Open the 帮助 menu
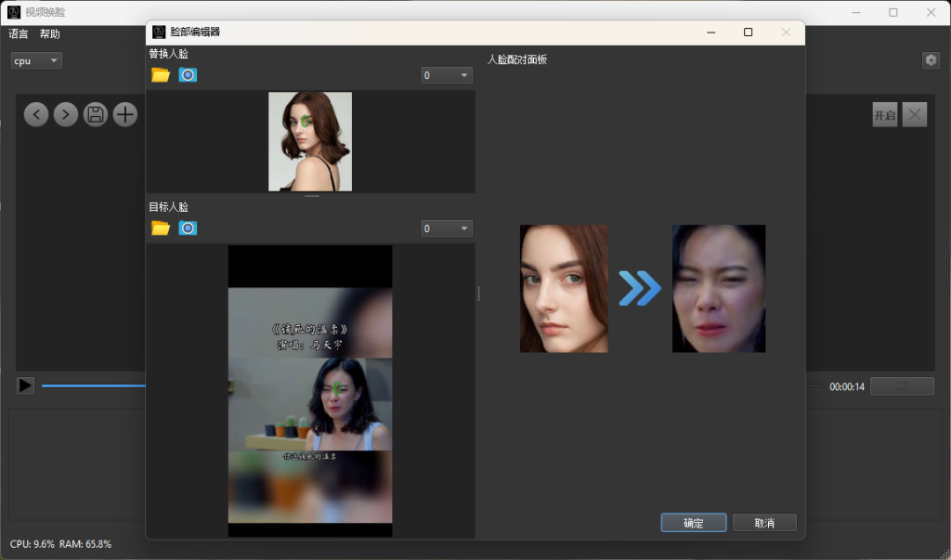Viewport: 951px width, 560px height. pyautogui.click(x=49, y=34)
